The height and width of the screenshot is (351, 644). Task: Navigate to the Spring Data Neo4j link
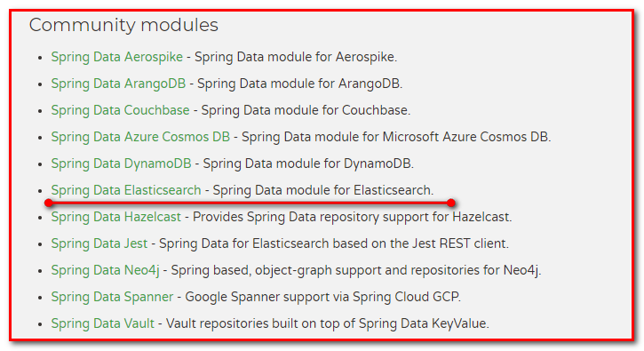105,270
